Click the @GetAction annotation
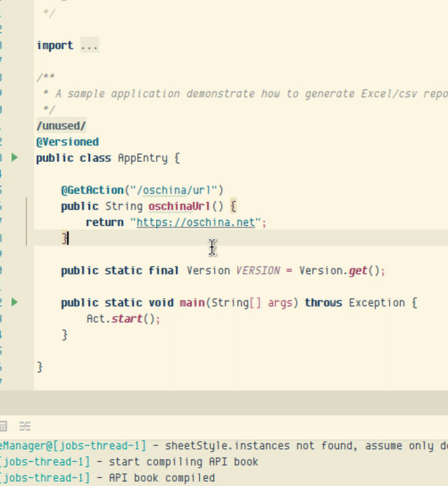The height and width of the screenshot is (486, 448). click(x=92, y=190)
